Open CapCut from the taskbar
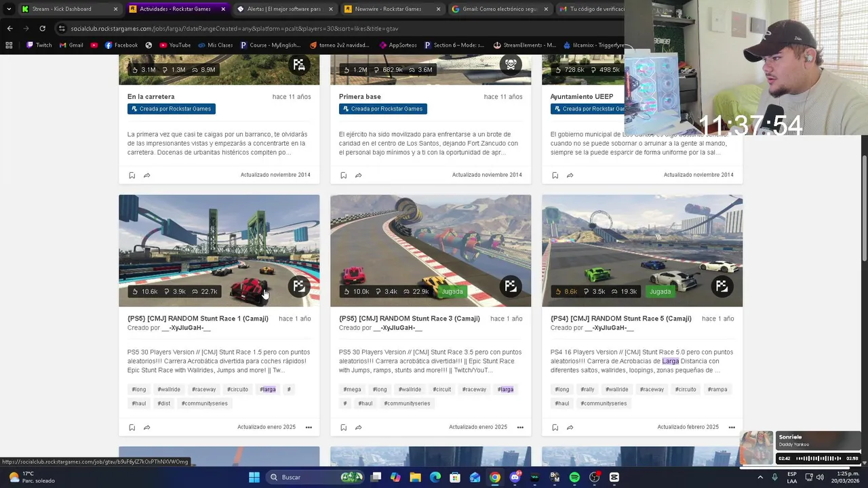 (x=614, y=477)
